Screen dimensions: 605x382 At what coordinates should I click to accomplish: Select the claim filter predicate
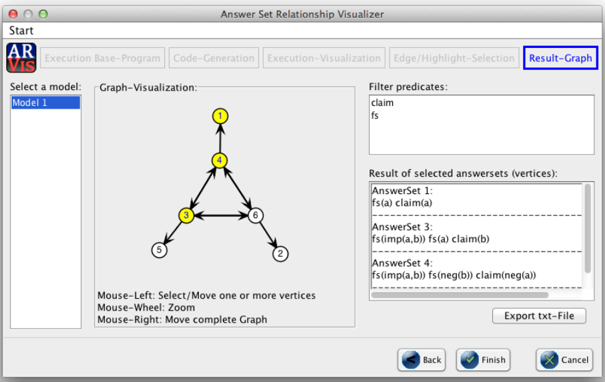382,103
